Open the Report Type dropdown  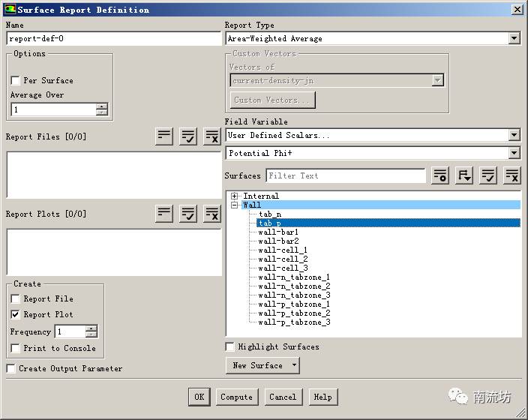(514, 38)
